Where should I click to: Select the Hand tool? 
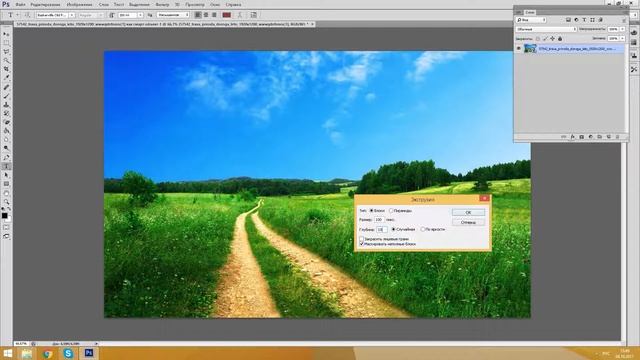coord(6,193)
